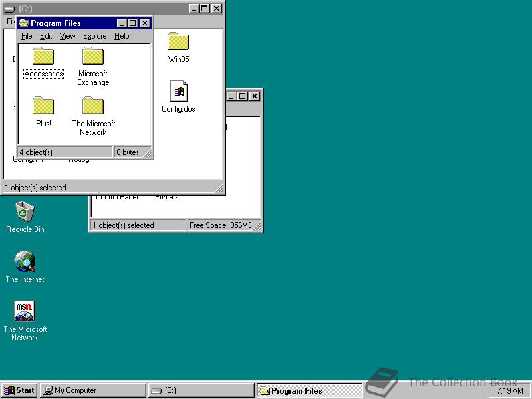Close the (C:) window
Screen dimensions: 532x399
pyautogui.click(x=217, y=9)
